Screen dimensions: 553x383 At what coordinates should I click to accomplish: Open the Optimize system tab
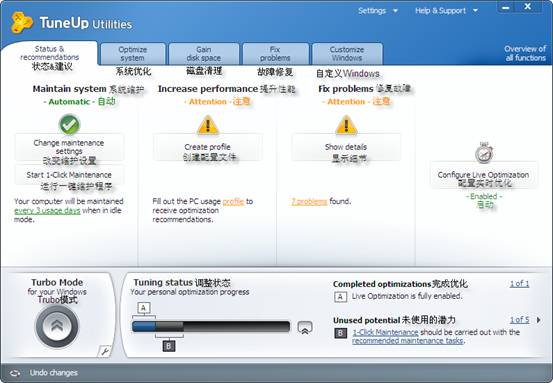click(133, 54)
